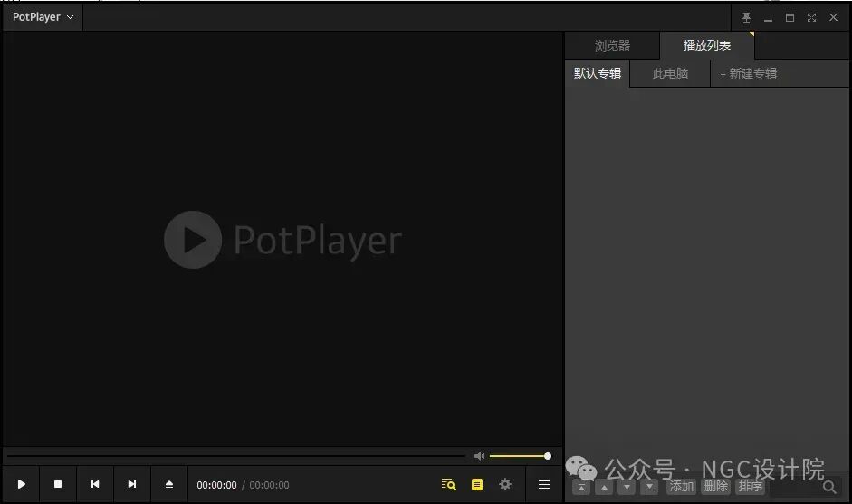
Task: Minimize the PotPlayer window
Action: tap(769, 18)
